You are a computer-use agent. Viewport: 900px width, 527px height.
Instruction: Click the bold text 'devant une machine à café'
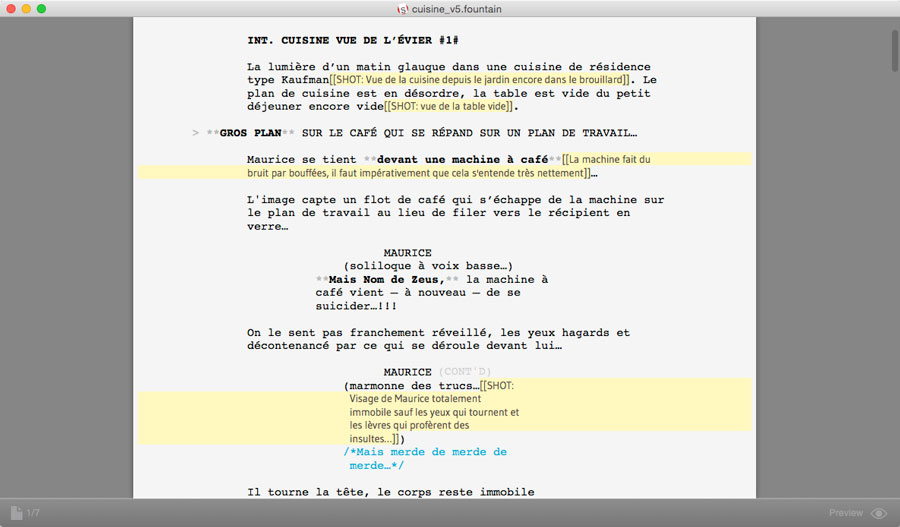463,160
